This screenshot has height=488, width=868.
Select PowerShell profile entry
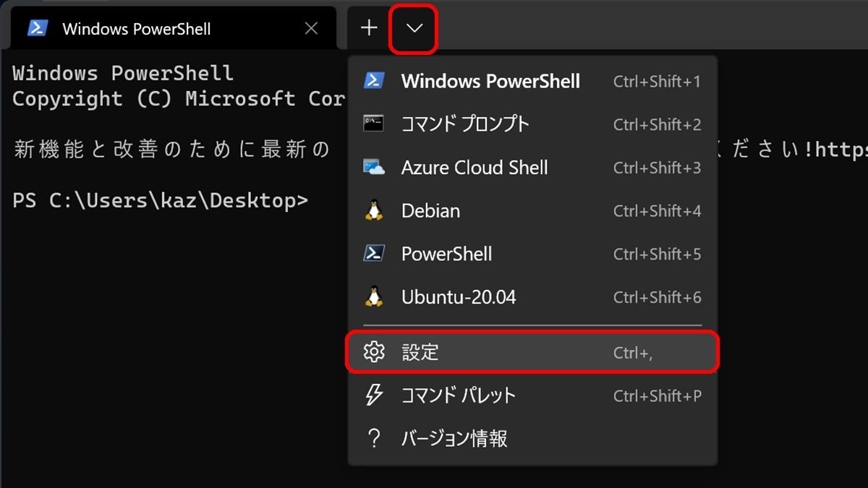[532, 254]
